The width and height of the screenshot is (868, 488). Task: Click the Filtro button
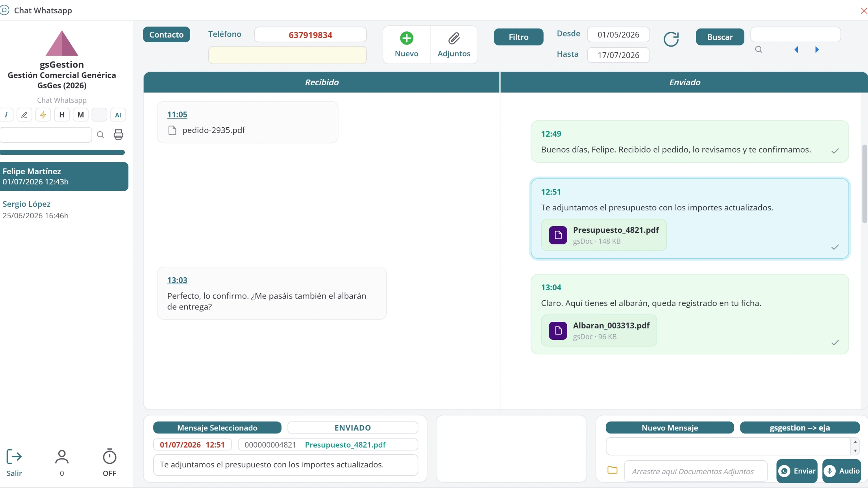click(x=518, y=37)
